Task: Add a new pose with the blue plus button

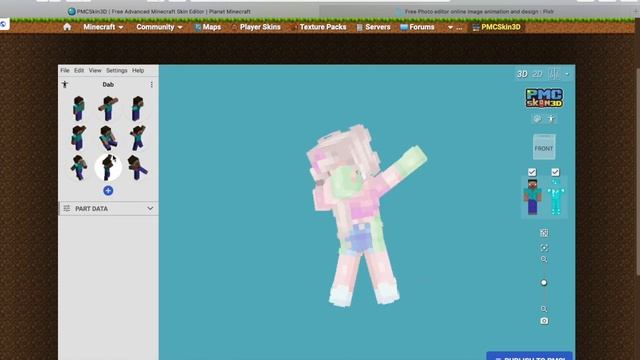Action: [x=108, y=191]
